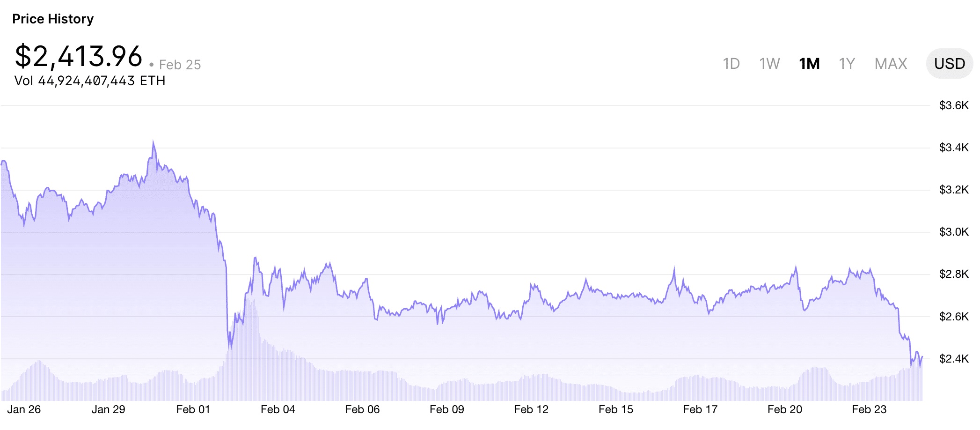This screenshot has width=980, height=430.
Task: Switch chart to 1W range
Action: click(x=769, y=64)
